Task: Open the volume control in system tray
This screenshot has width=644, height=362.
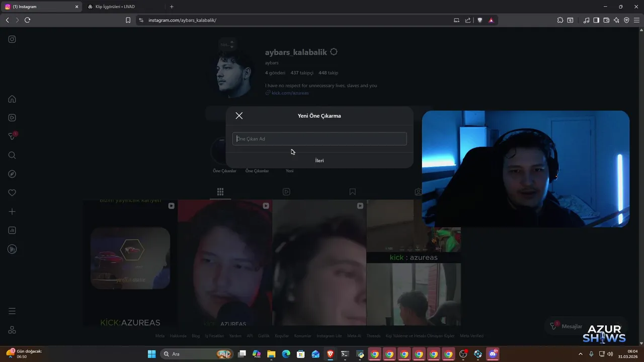Action: click(611, 354)
